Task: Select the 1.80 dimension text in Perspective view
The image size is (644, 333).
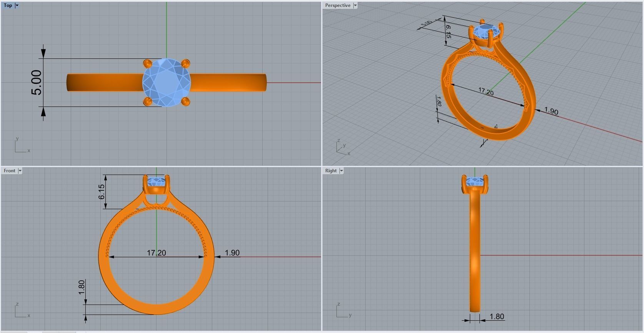Action: click(438, 101)
